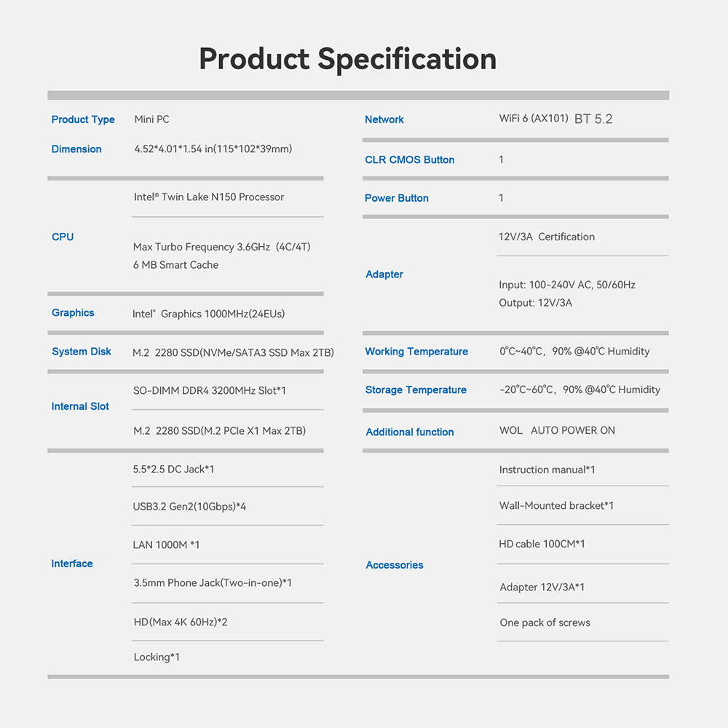Select the WiFi 6 (AX101) text

coord(534,119)
